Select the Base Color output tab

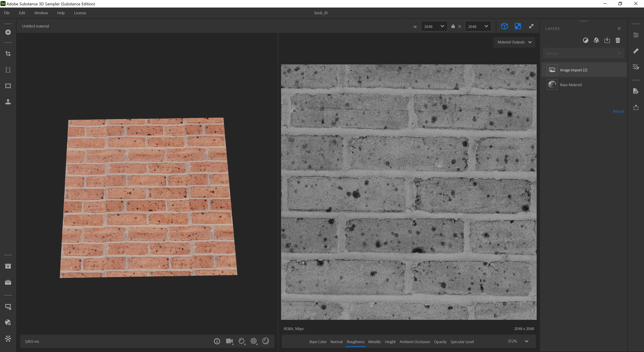(318, 342)
